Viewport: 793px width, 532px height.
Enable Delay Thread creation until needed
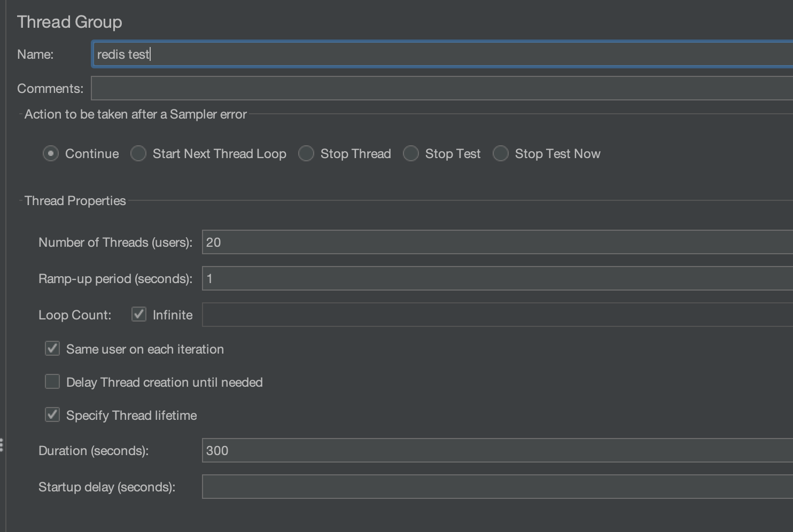[x=52, y=381]
